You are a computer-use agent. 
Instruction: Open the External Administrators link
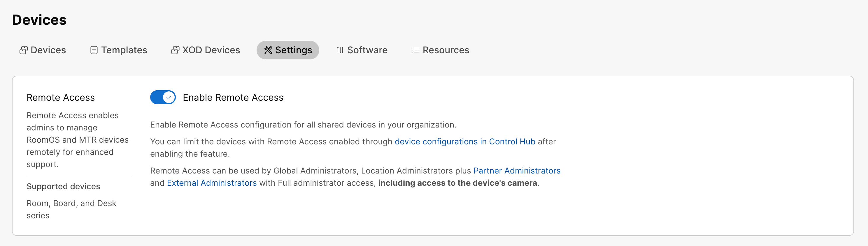tap(212, 183)
